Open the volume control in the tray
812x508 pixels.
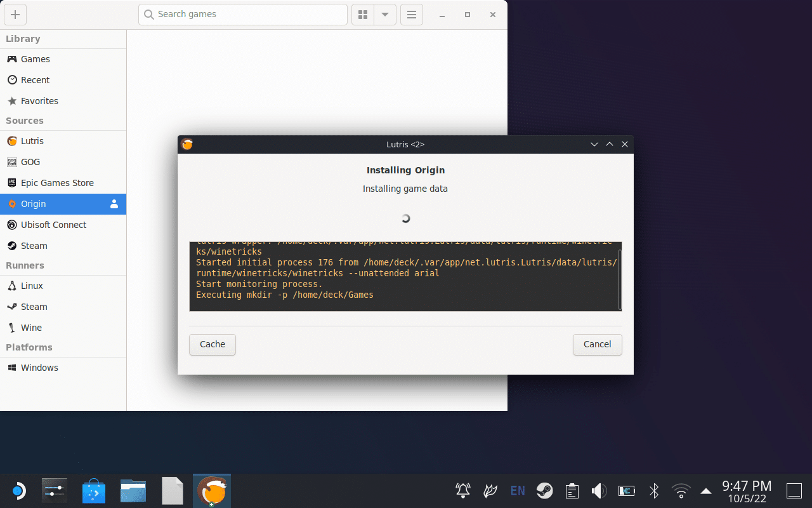(599, 491)
